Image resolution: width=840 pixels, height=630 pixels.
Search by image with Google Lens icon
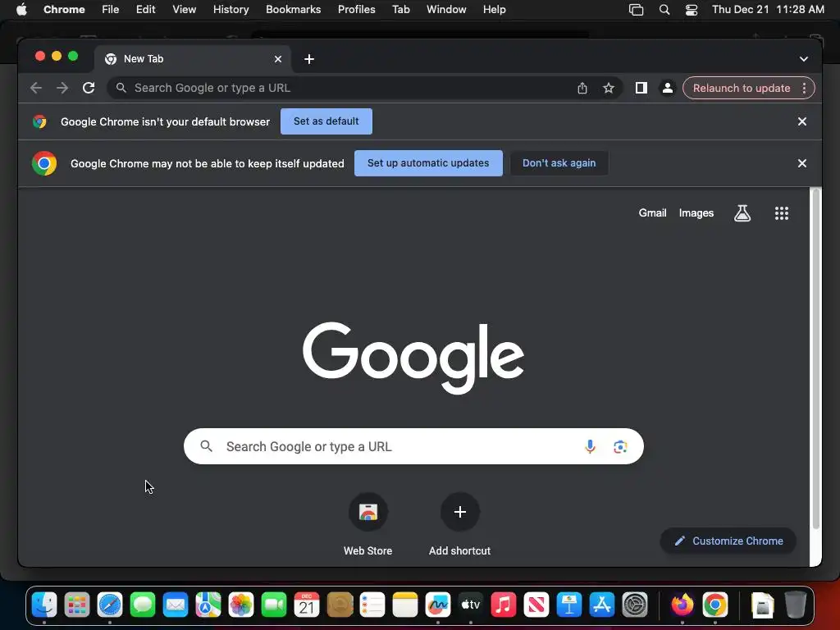620,446
